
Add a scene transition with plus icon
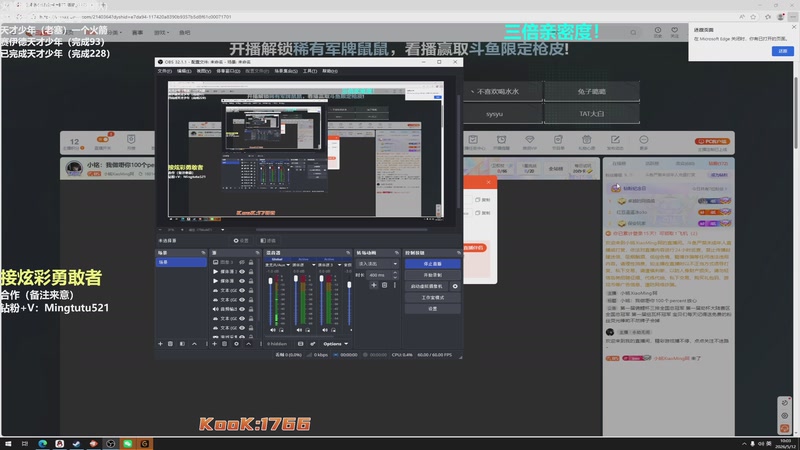pos(374,285)
